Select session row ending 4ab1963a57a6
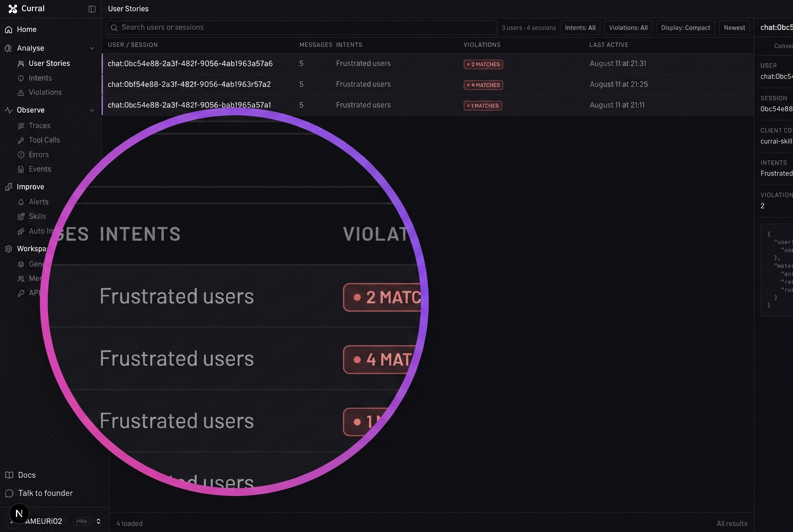793x532 pixels. [428, 63]
